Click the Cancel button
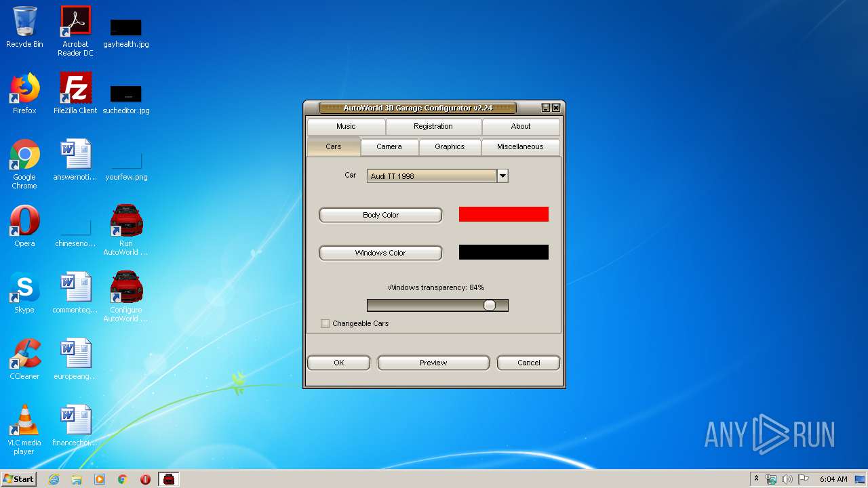The image size is (868, 488). (528, 363)
